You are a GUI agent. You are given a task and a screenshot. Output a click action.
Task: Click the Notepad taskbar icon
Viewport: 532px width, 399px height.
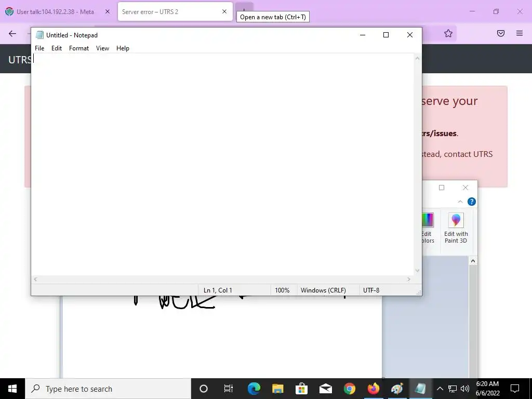[x=421, y=389]
